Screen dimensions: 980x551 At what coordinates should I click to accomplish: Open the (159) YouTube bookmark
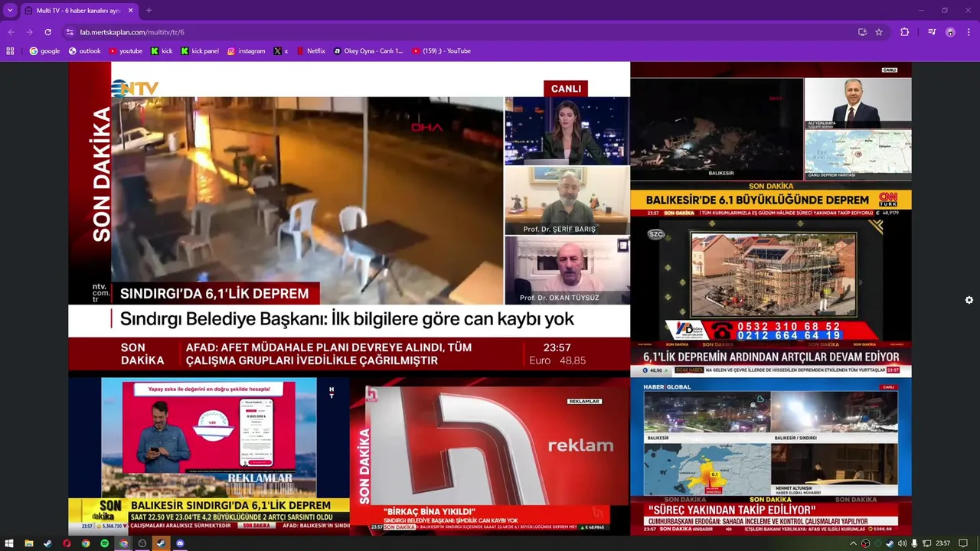click(442, 51)
